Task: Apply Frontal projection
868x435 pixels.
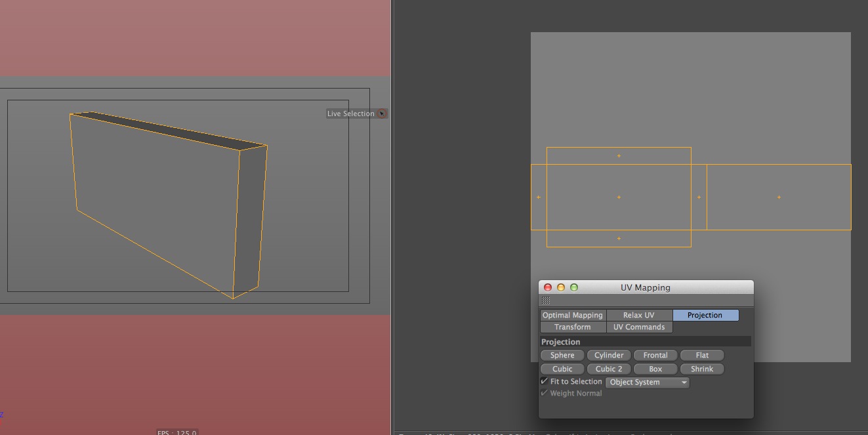Action: click(655, 356)
